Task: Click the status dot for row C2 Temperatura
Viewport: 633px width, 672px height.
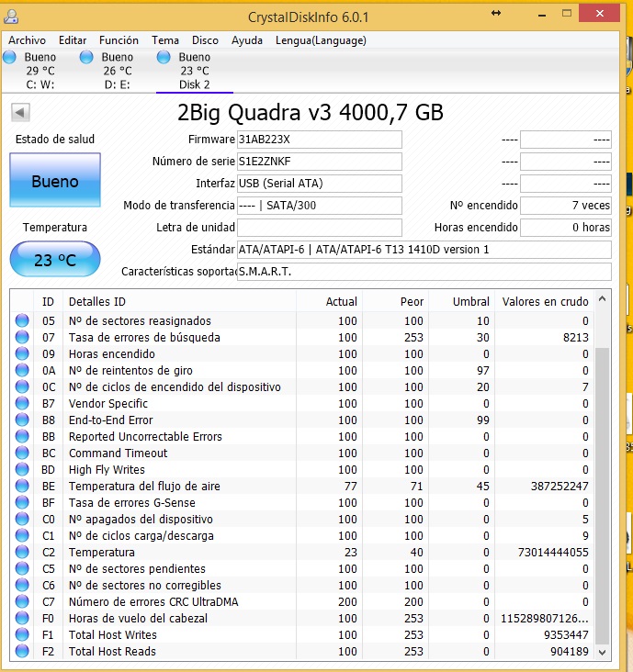Action: point(22,552)
